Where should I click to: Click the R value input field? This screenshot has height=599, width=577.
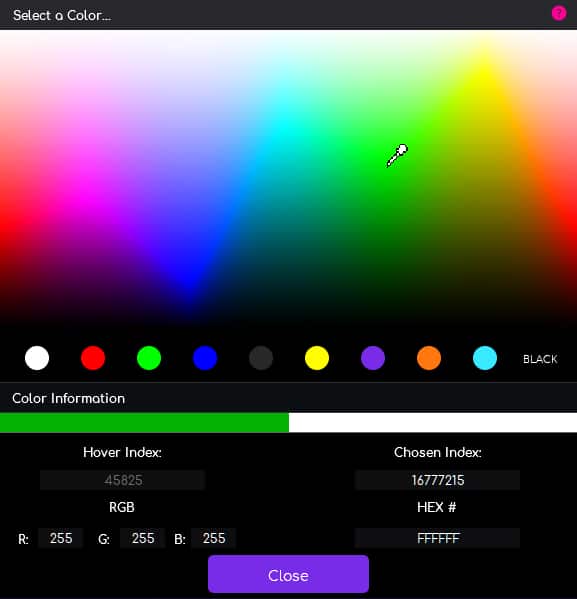pos(61,538)
